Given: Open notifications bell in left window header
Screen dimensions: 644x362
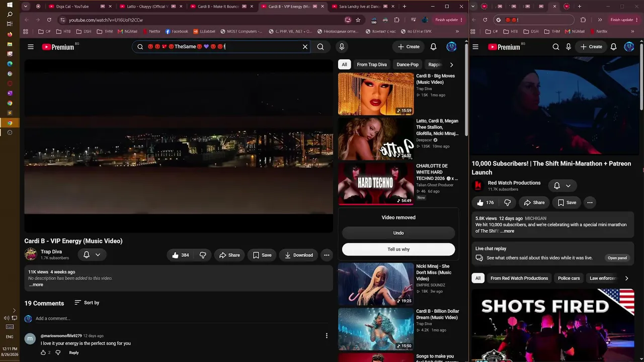Looking at the screenshot, I should click(x=433, y=47).
